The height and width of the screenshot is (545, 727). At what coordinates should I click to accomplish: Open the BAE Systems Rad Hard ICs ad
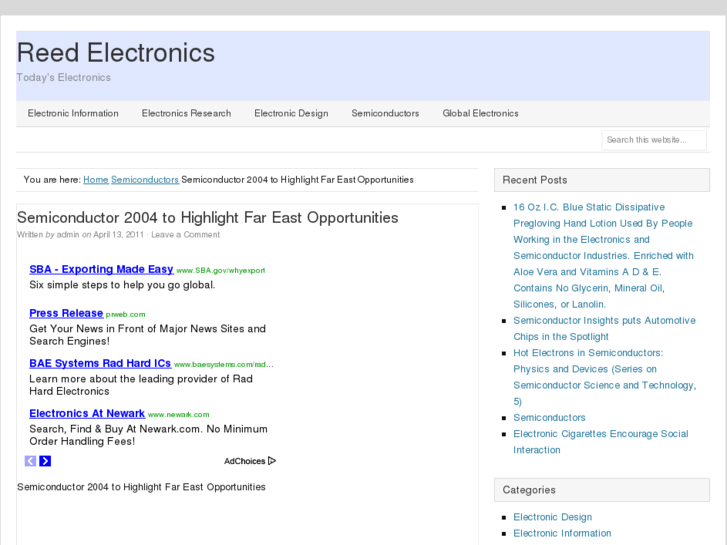coord(100,363)
